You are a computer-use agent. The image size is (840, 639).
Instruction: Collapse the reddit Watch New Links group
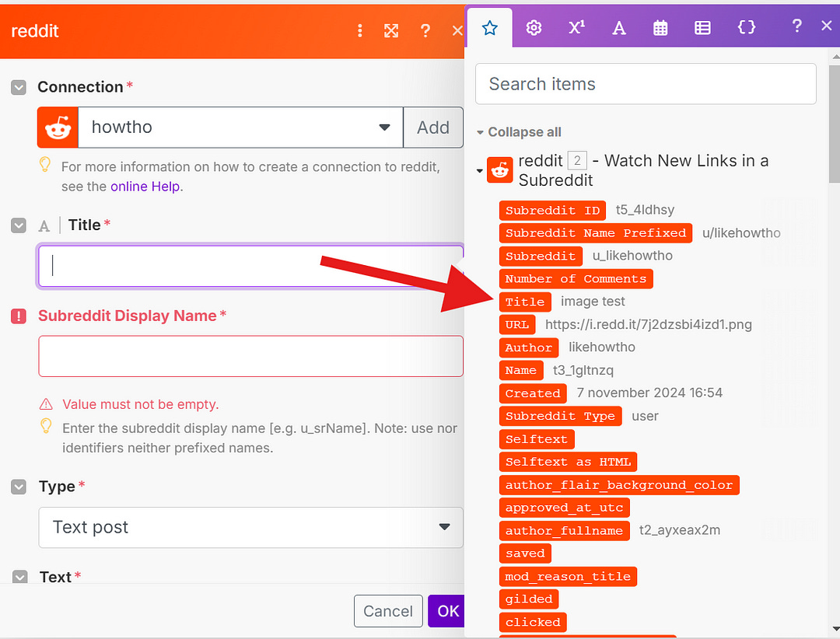pos(479,171)
